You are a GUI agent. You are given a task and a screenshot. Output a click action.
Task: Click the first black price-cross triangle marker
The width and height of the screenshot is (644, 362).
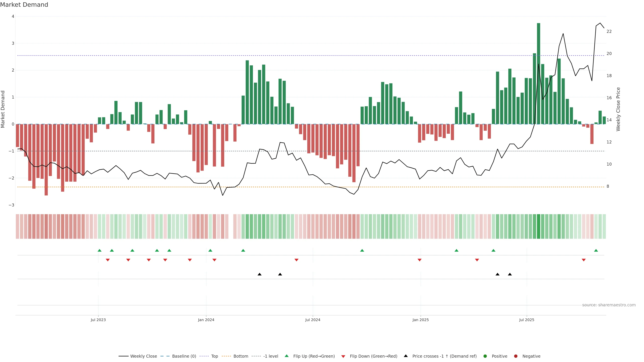pyautogui.click(x=259, y=274)
